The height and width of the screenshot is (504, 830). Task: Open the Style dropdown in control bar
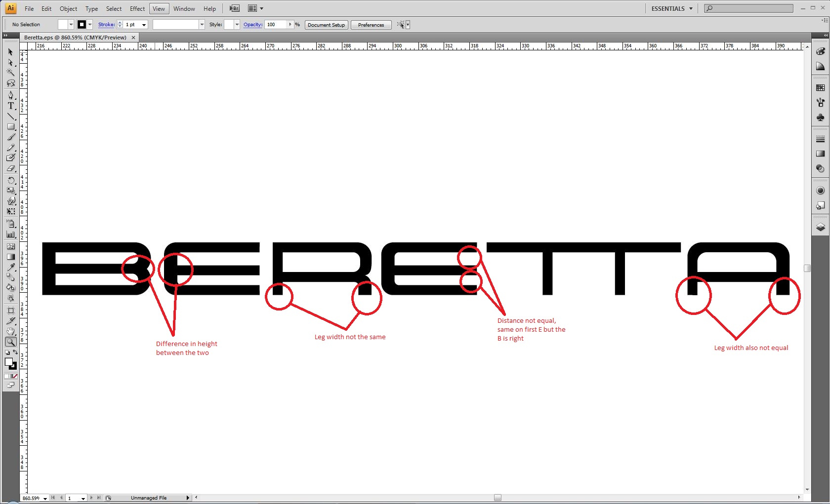[237, 25]
